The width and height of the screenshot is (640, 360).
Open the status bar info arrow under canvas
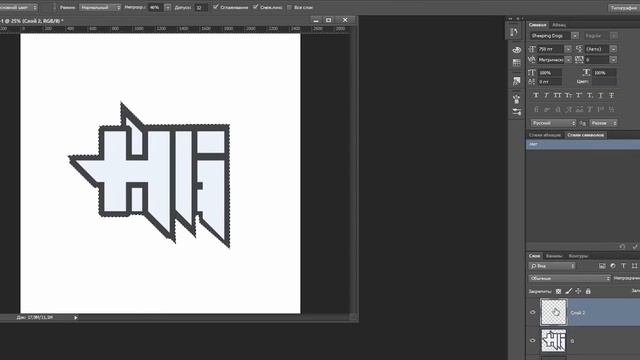[76, 318]
